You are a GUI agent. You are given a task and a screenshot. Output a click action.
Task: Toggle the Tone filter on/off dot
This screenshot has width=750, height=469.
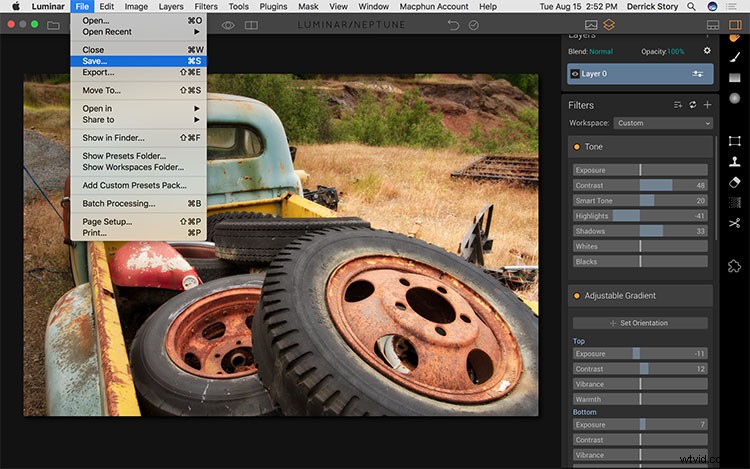[576, 147]
